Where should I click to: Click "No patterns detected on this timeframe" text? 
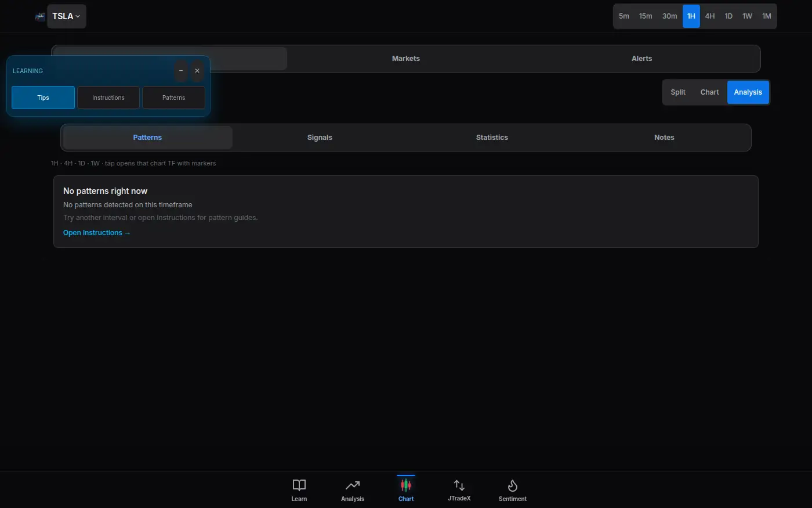pyautogui.click(x=128, y=205)
